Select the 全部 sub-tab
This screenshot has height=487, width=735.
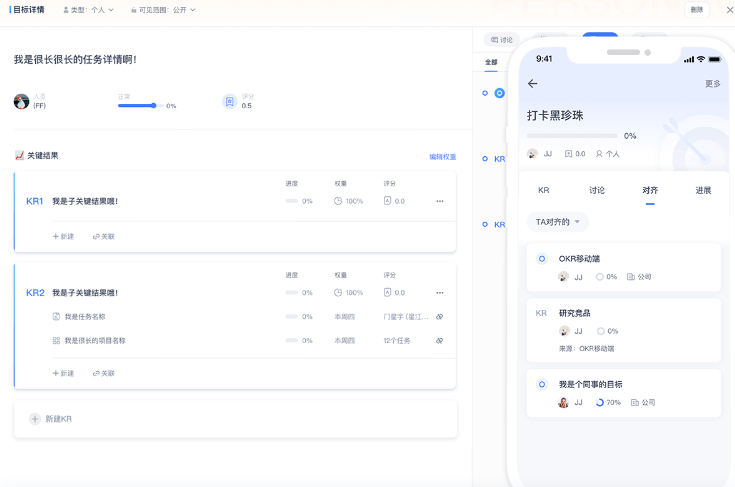coord(491,62)
